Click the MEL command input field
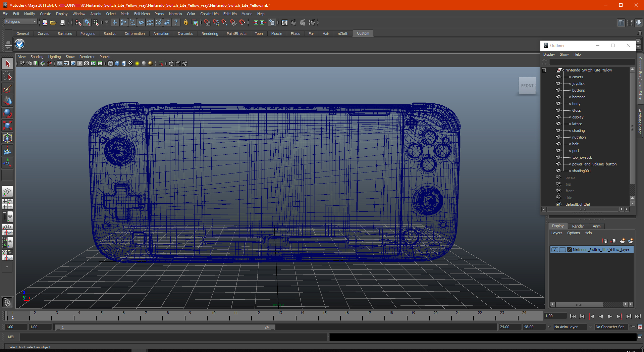 pyautogui.click(x=173, y=337)
